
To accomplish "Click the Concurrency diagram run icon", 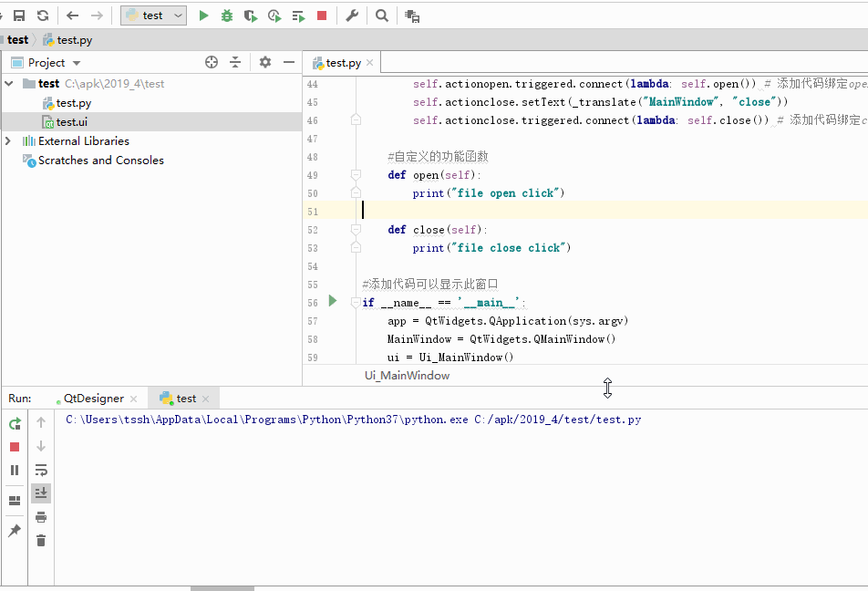I will 298,16.
